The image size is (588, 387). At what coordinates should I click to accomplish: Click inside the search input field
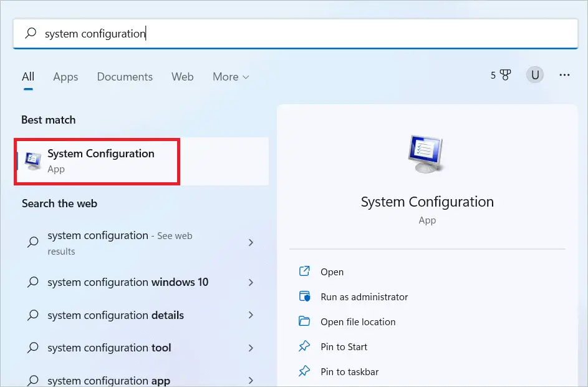pos(187,33)
